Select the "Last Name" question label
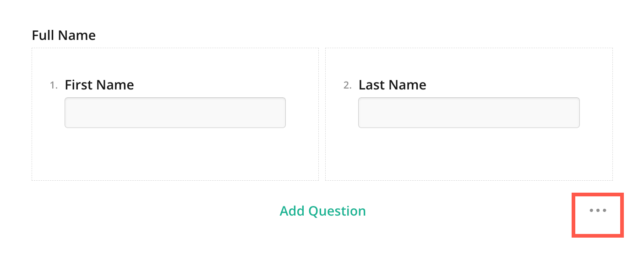Image resolution: width=644 pixels, height=278 pixels. 392,85
